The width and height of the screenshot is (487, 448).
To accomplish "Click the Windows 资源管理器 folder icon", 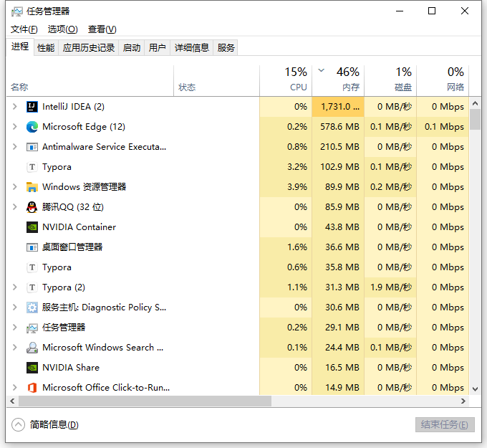I will coord(32,187).
